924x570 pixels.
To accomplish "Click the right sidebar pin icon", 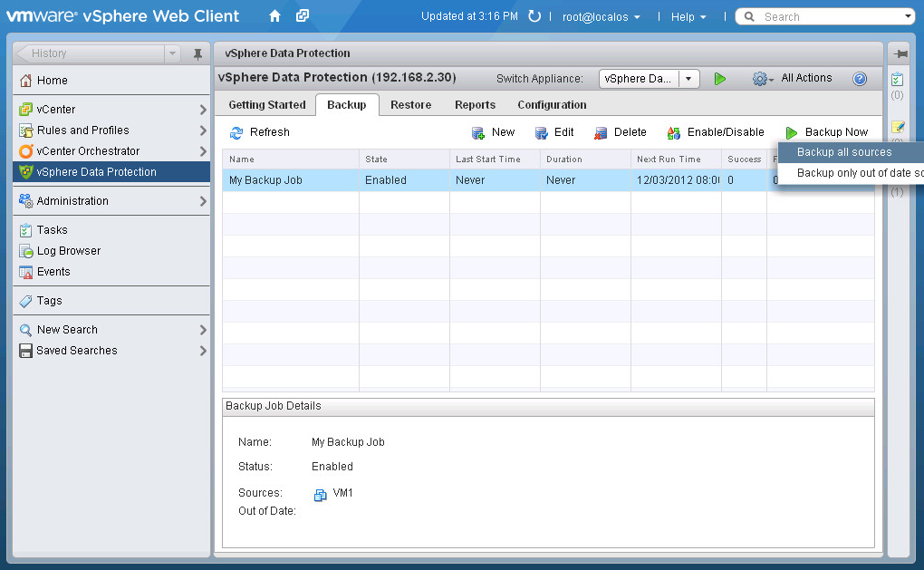I will 900,54.
